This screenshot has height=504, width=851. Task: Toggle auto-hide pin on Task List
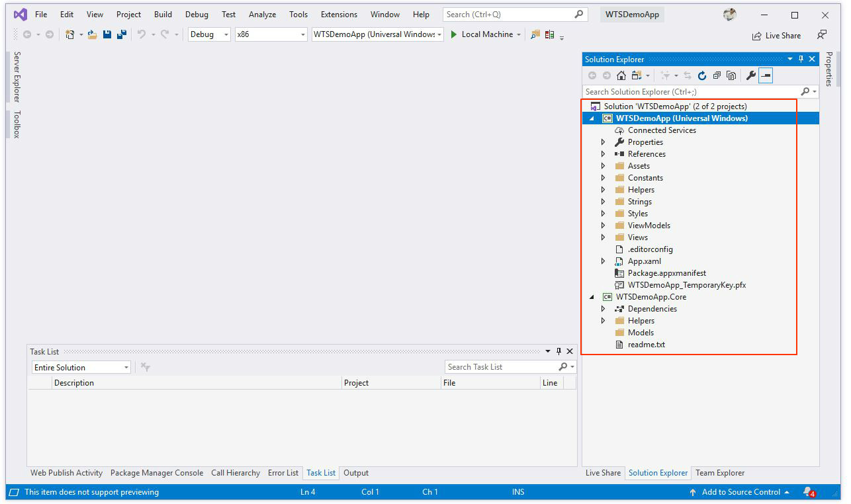pyautogui.click(x=559, y=351)
